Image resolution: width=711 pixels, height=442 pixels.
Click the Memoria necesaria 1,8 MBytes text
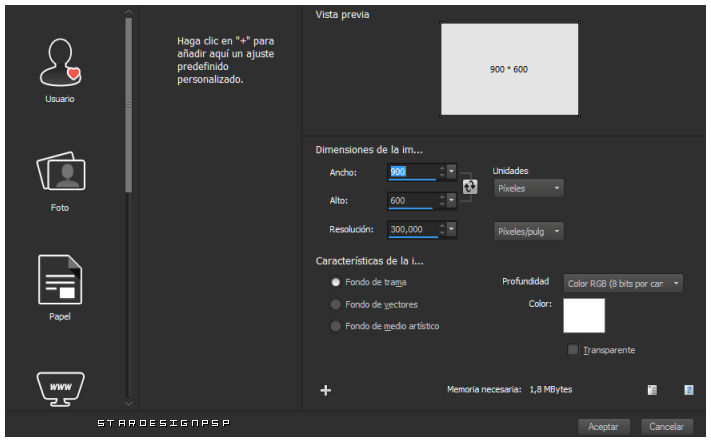tap(509, 389)
